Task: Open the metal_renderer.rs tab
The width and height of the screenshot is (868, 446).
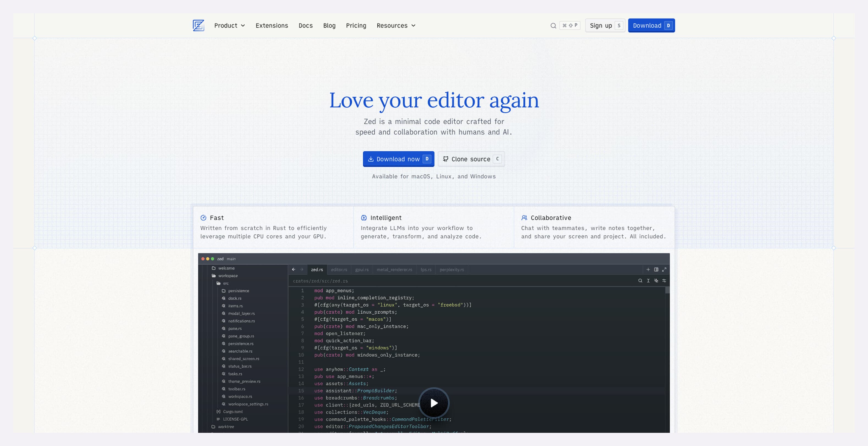Action: click(394, 270)
